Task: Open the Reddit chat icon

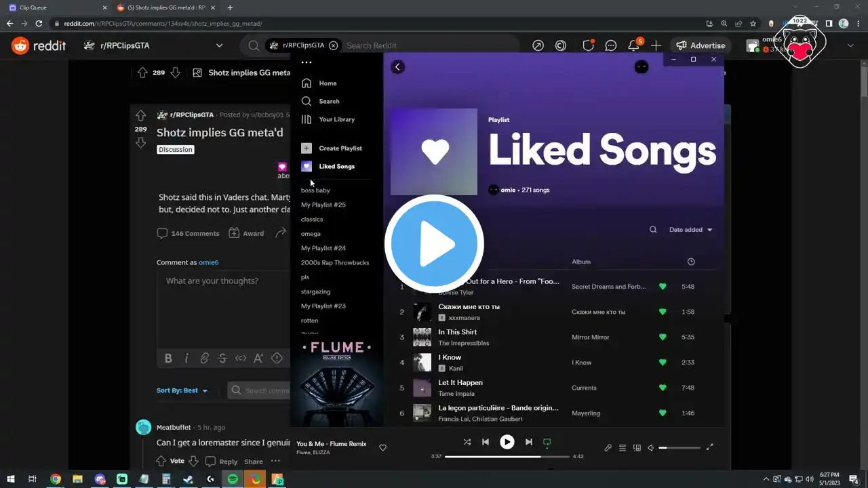Action: [x=611, y=45]
